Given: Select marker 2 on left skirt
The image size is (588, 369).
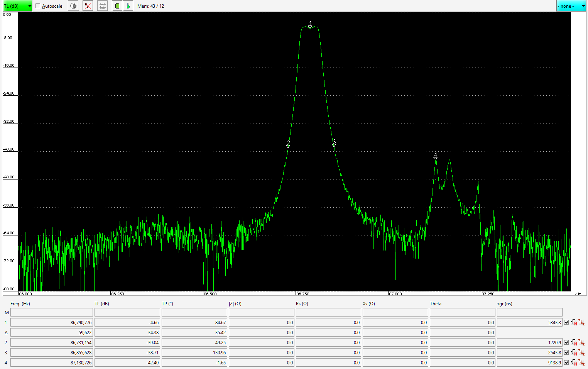Looking at the screenshot, I should coord(288,144).
